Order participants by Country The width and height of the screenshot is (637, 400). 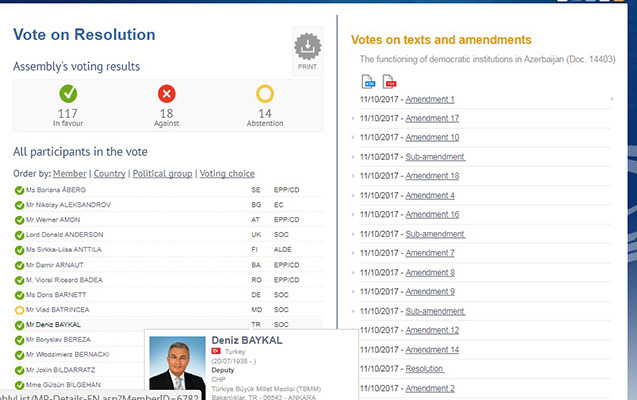(108, 174)
